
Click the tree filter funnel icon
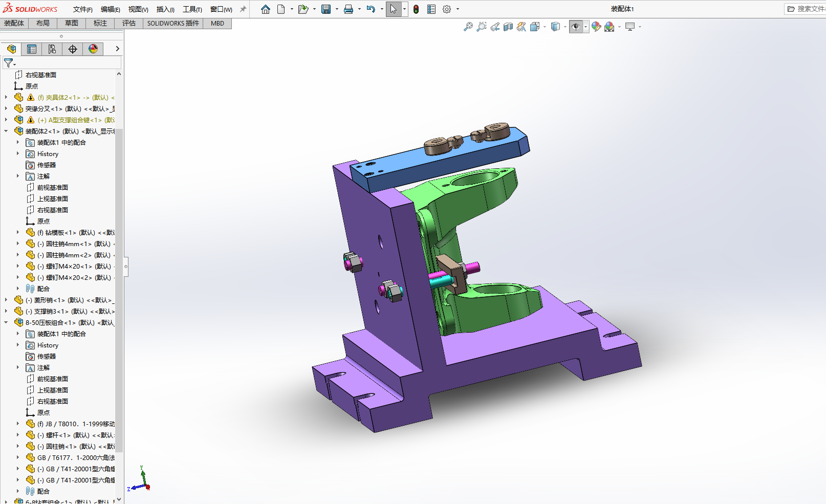pos(9,63)
